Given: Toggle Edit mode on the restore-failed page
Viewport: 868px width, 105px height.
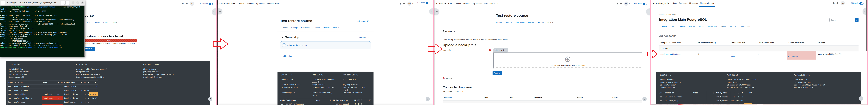Looking at the screenshot, I should 211,4.
